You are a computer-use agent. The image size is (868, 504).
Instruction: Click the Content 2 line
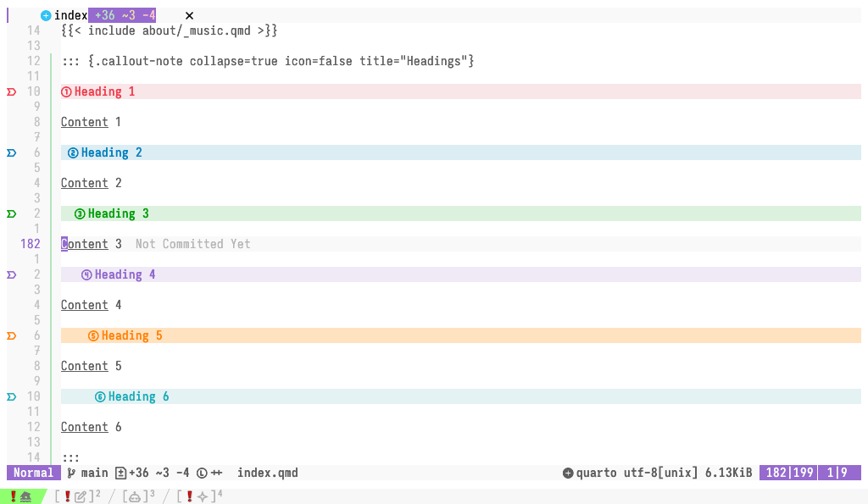click(x=91, y=183)
